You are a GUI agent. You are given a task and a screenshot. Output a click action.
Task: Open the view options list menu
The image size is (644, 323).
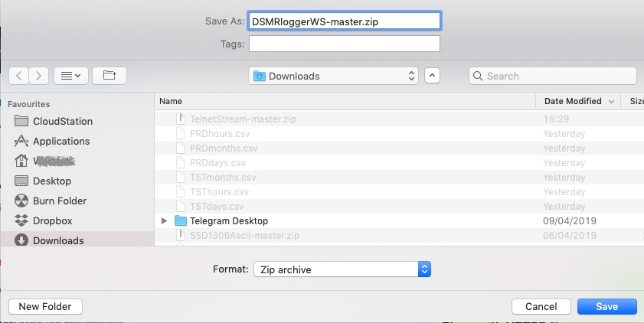point(72,76)
